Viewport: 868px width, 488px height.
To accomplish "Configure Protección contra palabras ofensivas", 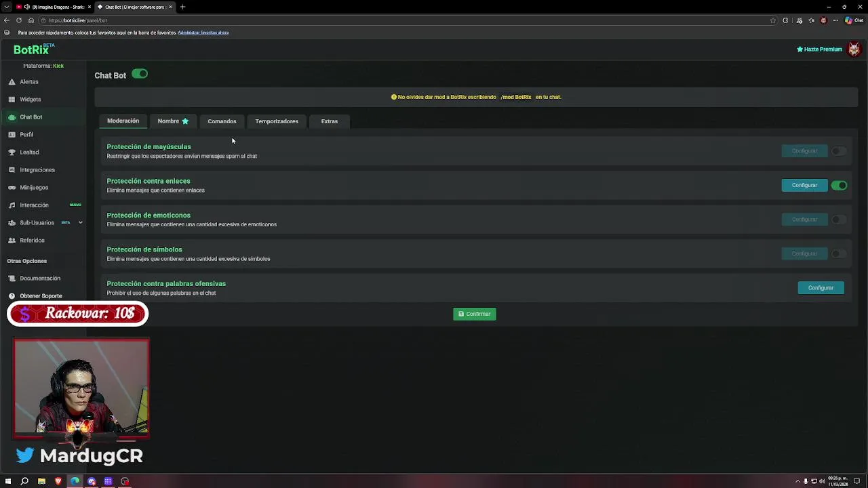I will [x=821, y=288].
